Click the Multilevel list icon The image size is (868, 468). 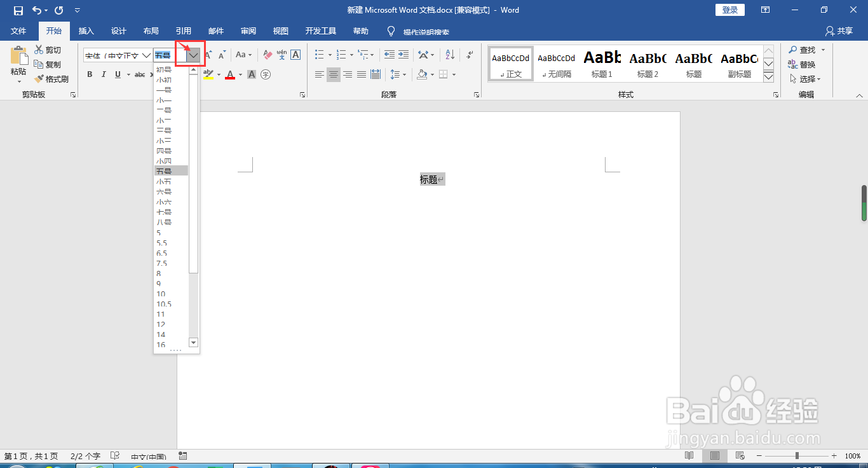(x=363, y=55)
